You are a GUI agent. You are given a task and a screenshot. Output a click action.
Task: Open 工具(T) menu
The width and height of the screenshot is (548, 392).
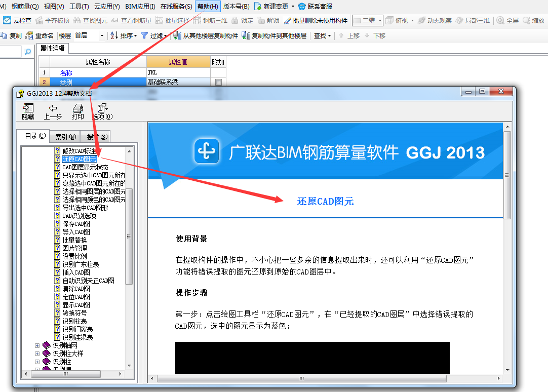[x=79, y=6]
